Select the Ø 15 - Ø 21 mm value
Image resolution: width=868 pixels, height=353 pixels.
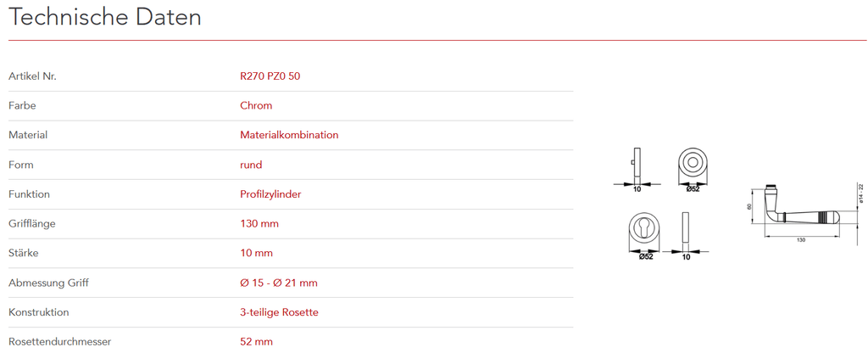[x=279, y=283]
